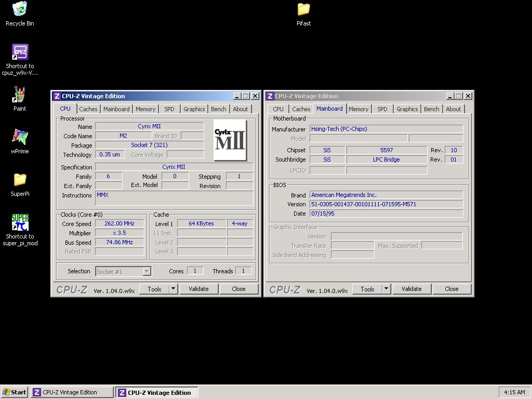The height and width of the screenshot is (399, 532).
Task: Click the 4:15 AM tray clock
Action: pos(514,392)
